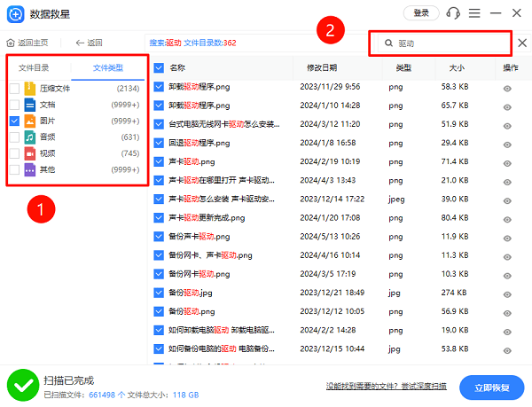
Task: Click the 压缩文件 (2134) count
Action: [128, 89]
